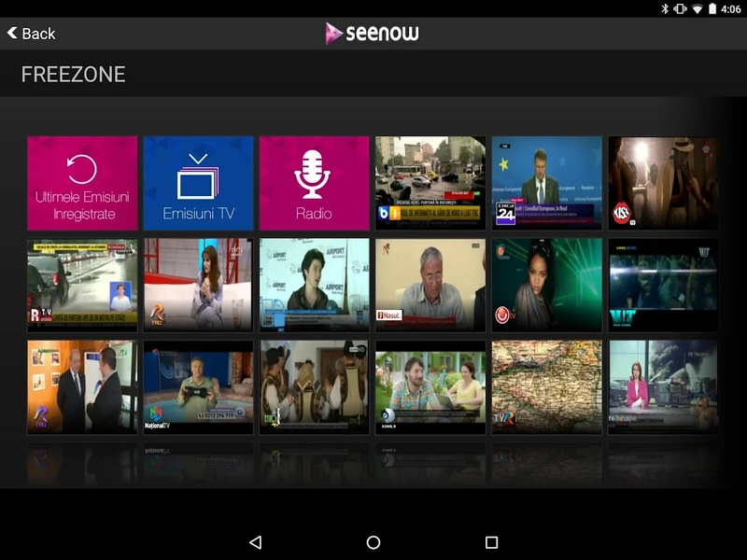The height and width of the screenshot is (560, 747).
Task: Tap the seenow logo in header
Action: 372,34
